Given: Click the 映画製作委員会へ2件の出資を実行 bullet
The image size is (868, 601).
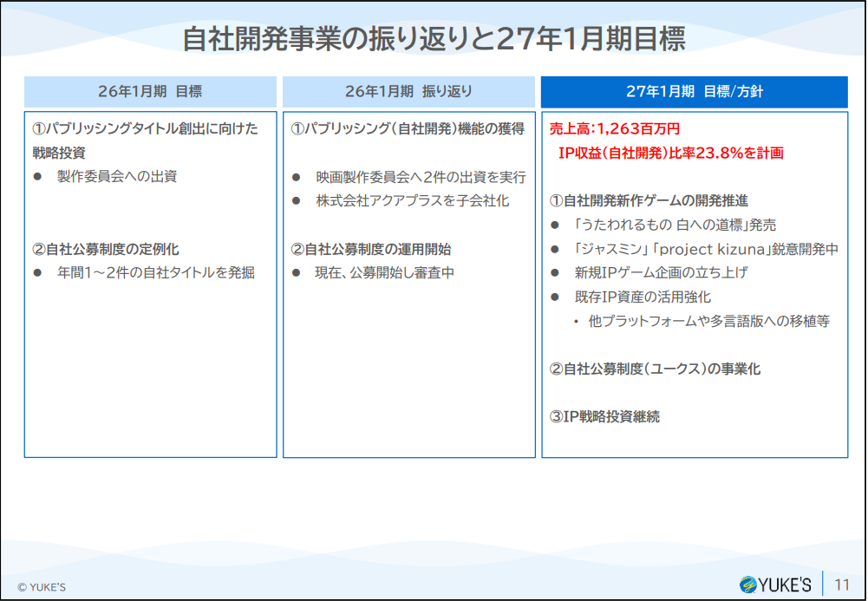Looking at the screenshot, I should 420,177.
